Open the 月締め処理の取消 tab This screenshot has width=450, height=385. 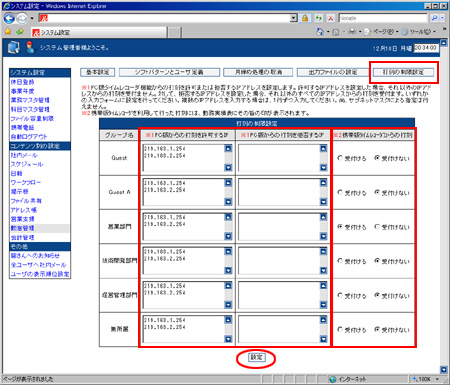coord(258,72)
